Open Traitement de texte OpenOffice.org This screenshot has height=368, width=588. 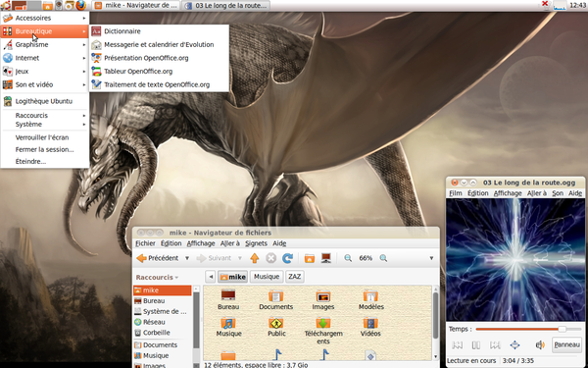(x=159, y=84)
